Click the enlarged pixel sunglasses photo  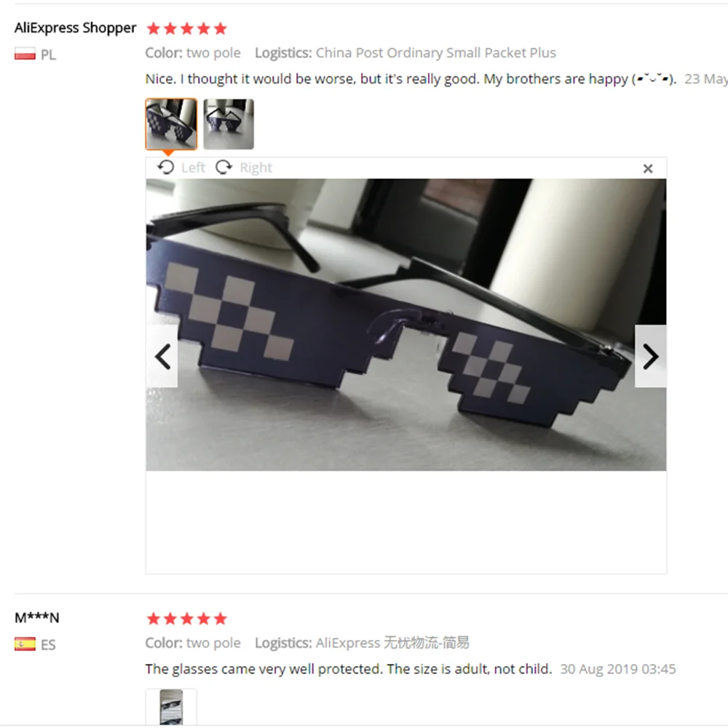point(405,325)
